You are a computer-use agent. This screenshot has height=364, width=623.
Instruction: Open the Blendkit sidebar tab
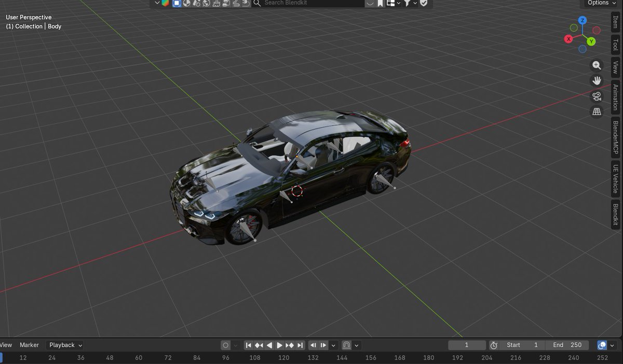pyautogui.click(x=615, y=214)
